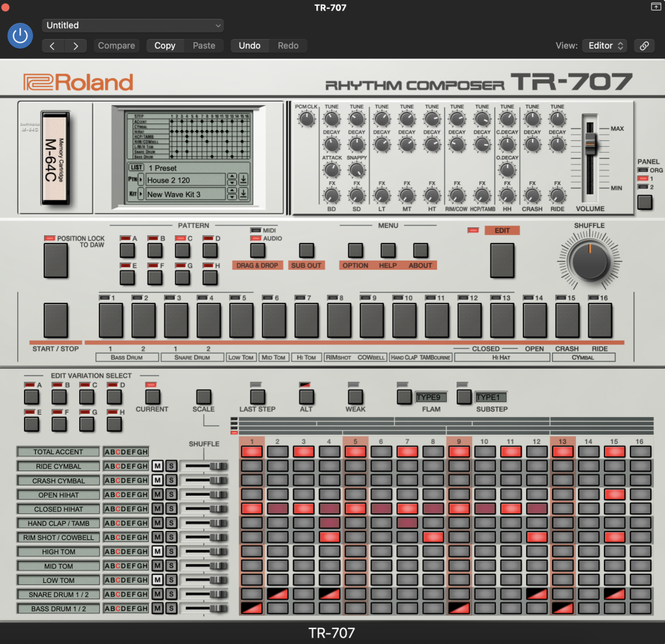Click the M-64C memory cartridge
Viewport: 665px width, 644px height.
pyautogui.click(x=55, y=158)
